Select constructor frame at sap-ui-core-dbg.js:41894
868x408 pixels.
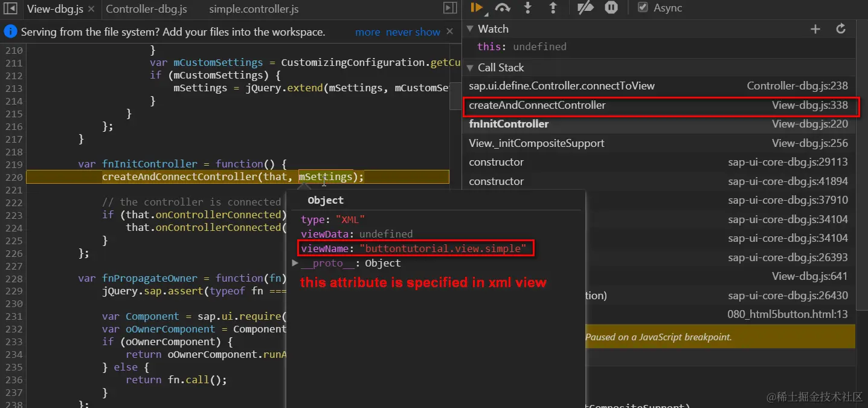[x=658, y=181]
